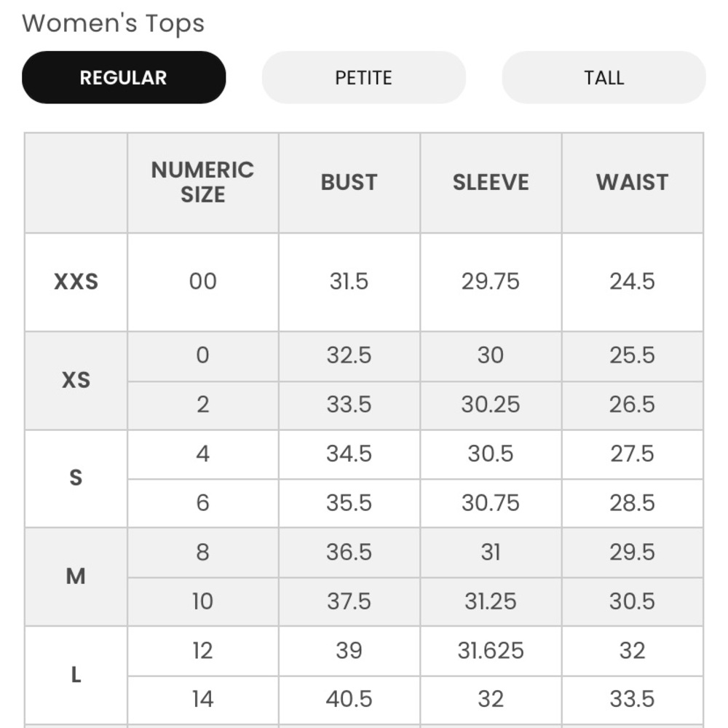Select the REGULAR size tab
The width and height of the screenshot is (728, 728).
[124, 78]
